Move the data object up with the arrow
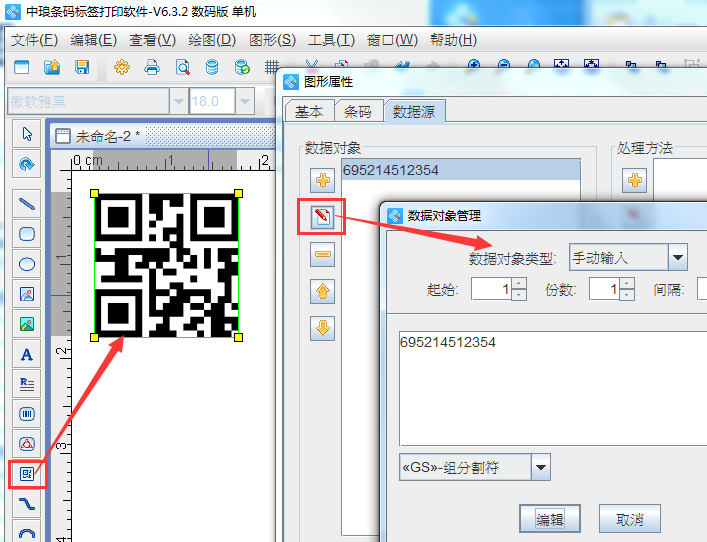 322,291
